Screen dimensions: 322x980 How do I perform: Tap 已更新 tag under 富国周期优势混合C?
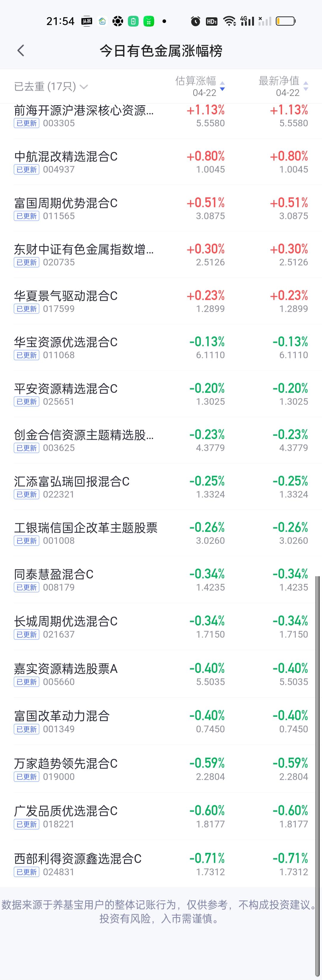27,216
